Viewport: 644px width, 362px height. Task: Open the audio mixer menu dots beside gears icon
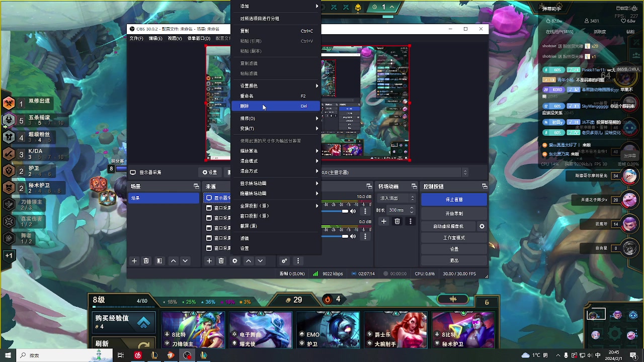pos(298,261)
